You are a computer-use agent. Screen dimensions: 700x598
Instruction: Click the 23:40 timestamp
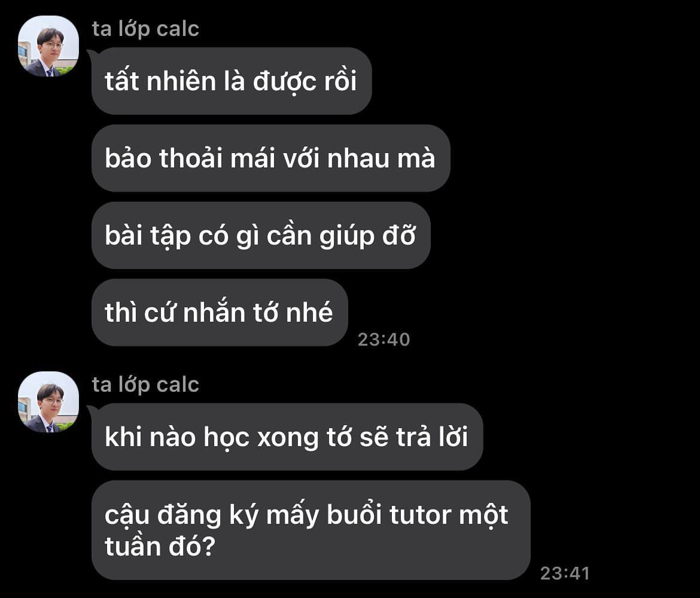pos(384,340)
